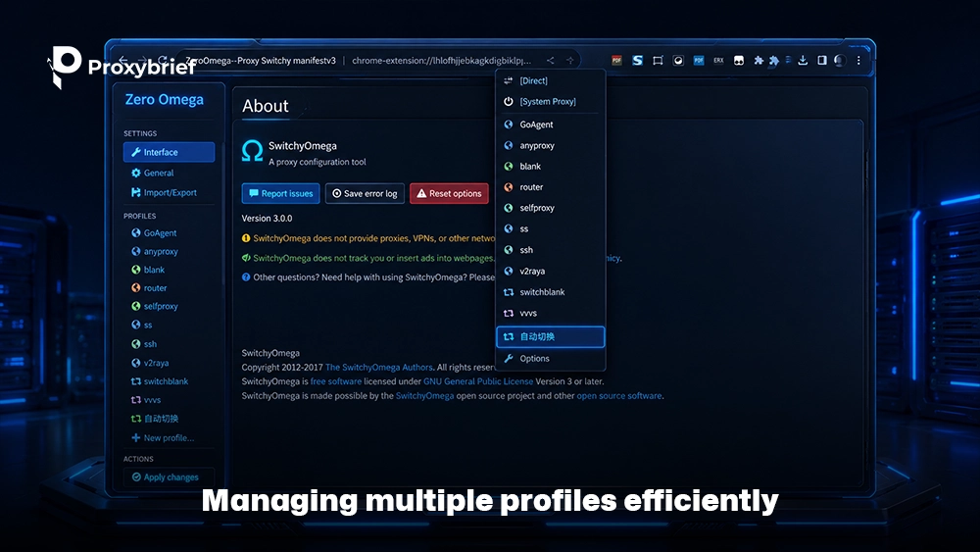Toggle the browser side panel icon
The width and height of the screenshot is (980, 552).
click(x=822, y=61)
